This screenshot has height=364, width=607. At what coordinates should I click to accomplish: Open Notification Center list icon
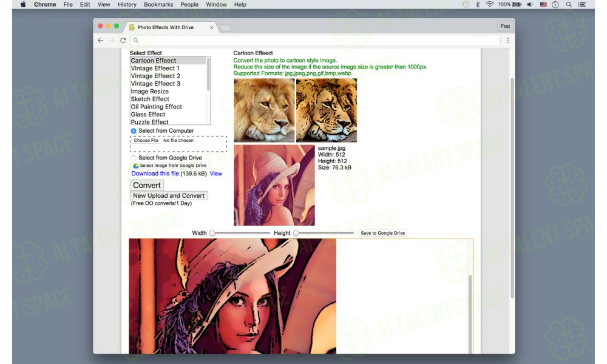[x=582, y=5]
